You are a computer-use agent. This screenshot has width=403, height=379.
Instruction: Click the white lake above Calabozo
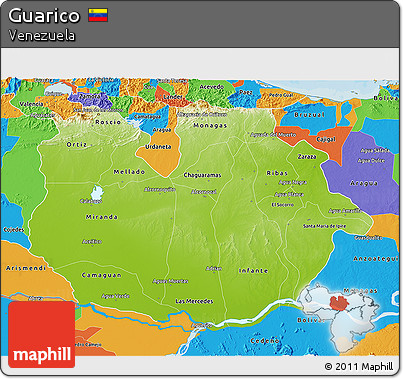click(x=96, y=192)
